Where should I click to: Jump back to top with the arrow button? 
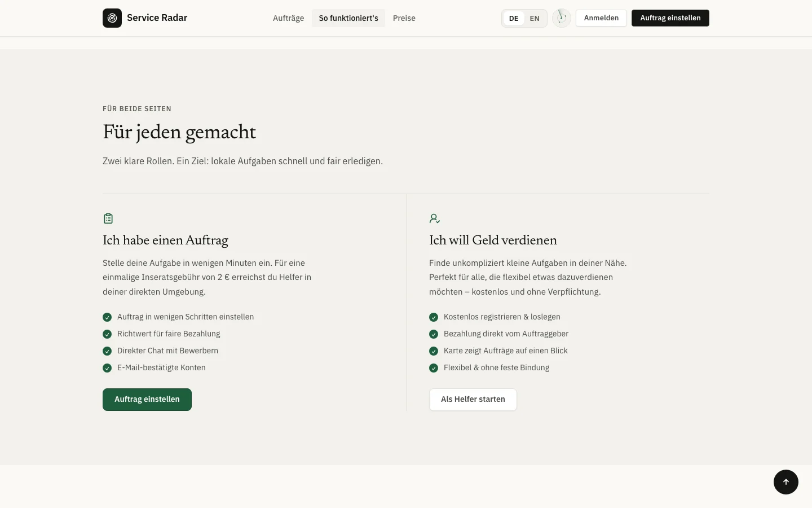coord(786,482)
